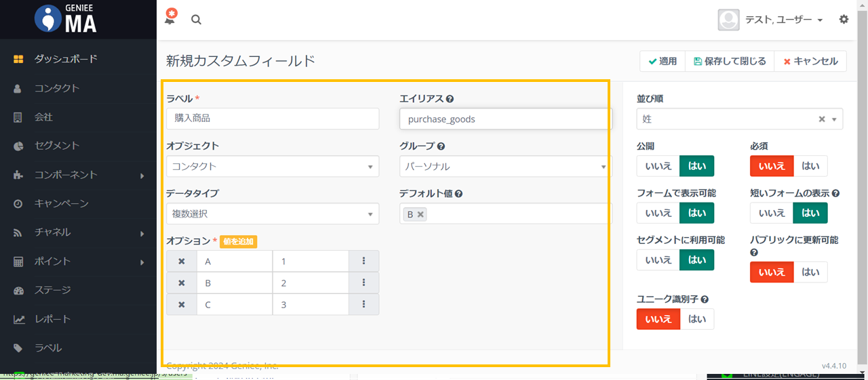Click the 会社 building icon
Screen dimensions: 868x380
pos(18,117)
